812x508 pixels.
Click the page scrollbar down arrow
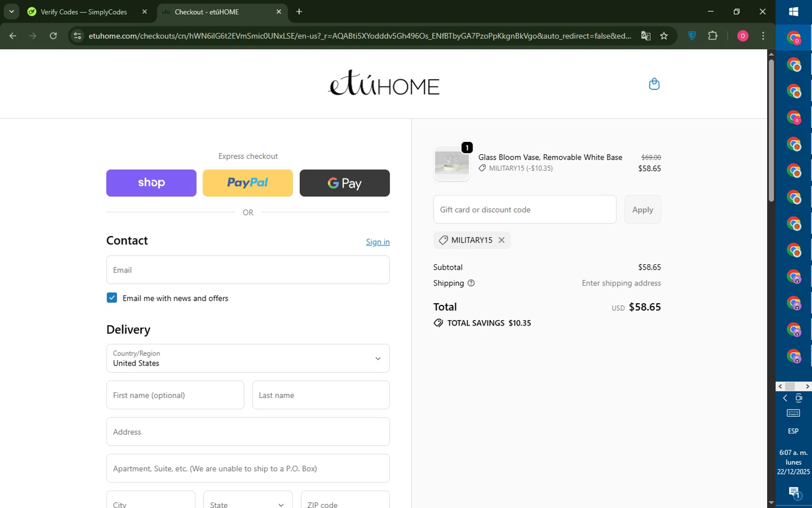tap(771, 503)
